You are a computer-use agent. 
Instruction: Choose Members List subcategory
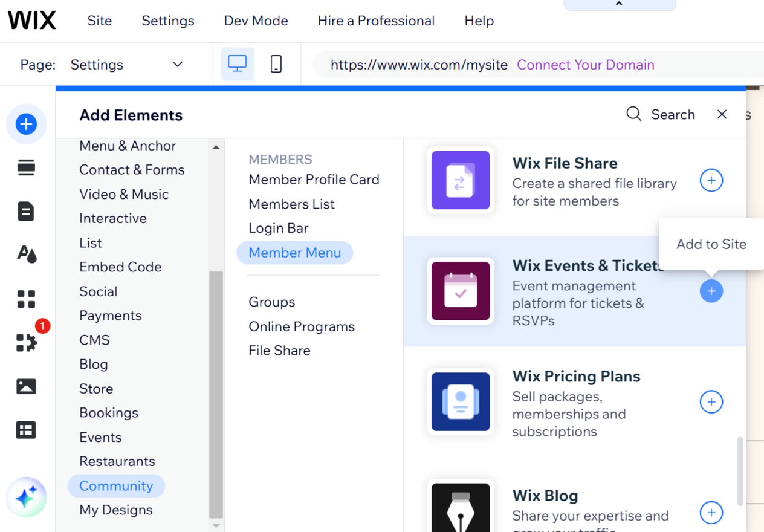(291, 204)
